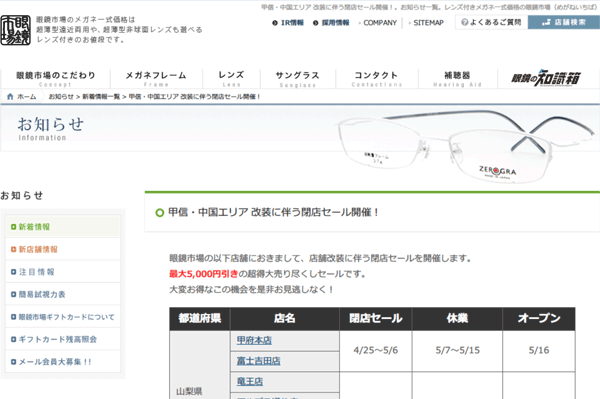600x399 pixels.
Task: Click the article title 甲信・中国エリア 改装に伴う閉店セール開催!
Action: coord(273,212)
